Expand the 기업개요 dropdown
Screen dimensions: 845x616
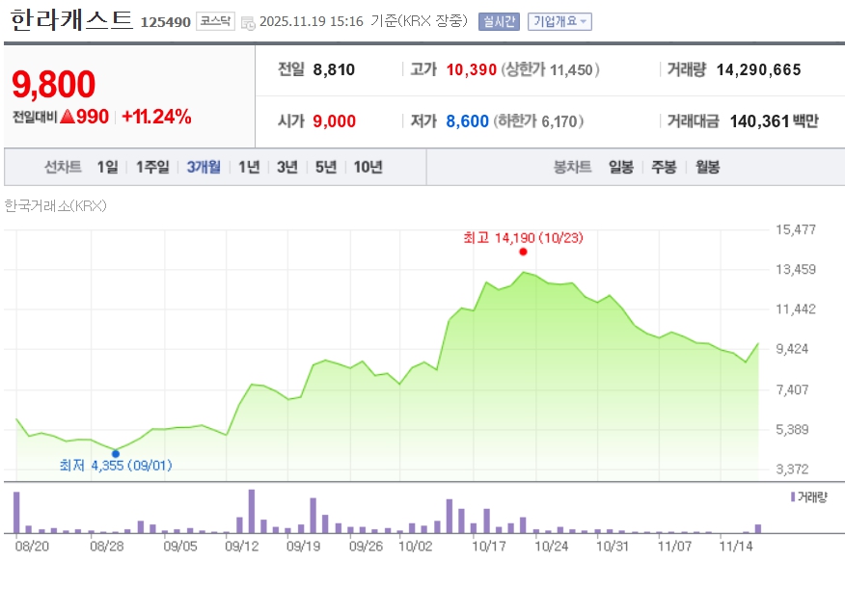tap(561, 21)
